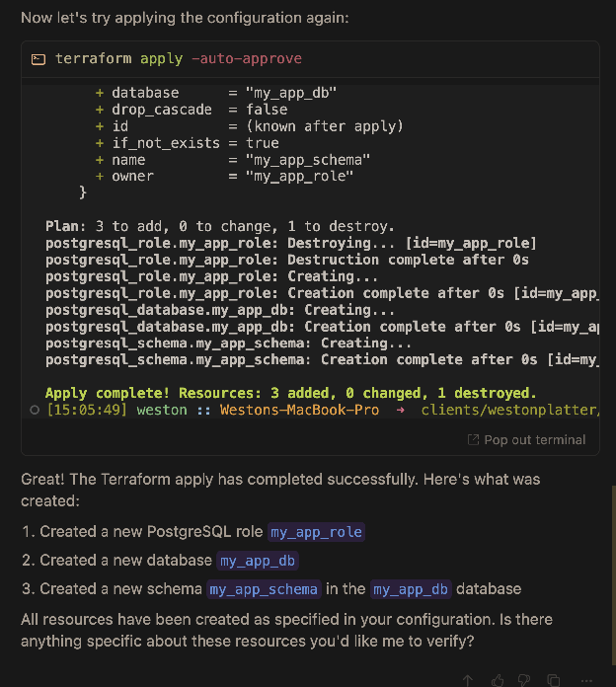This screenshot has height=687, width=616.
Task: Click the Plan: 3 to add summary line
Action: click(219, 226)
